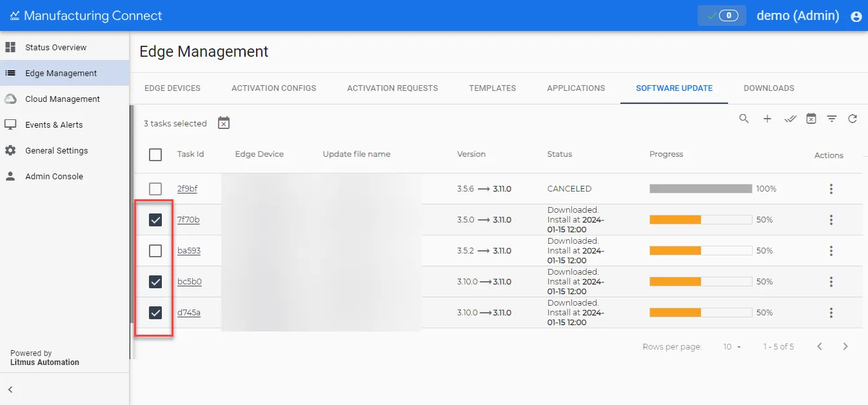Go to previous page of tasks
The width and height of the screenshot is (868, 405).
tap(820, 346)
